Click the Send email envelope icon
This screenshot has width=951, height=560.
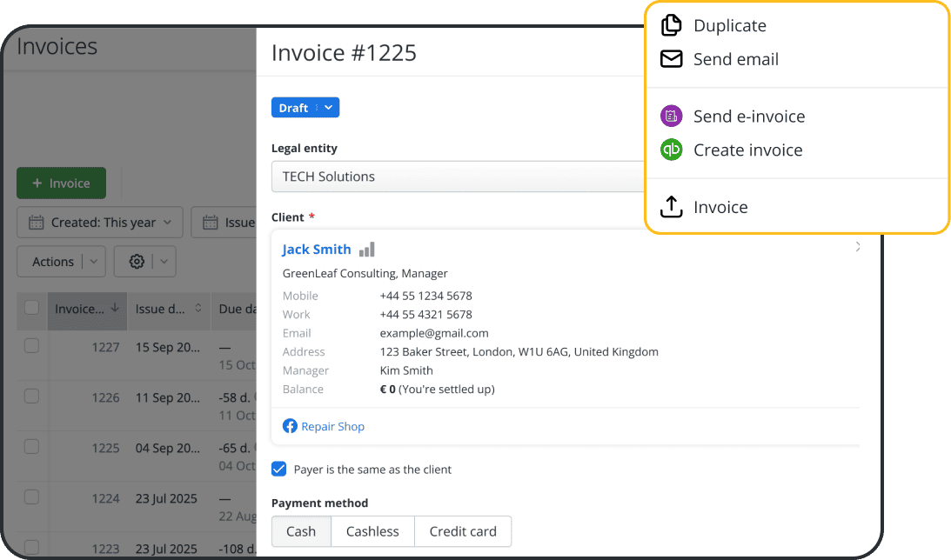[x=671, y=59]
